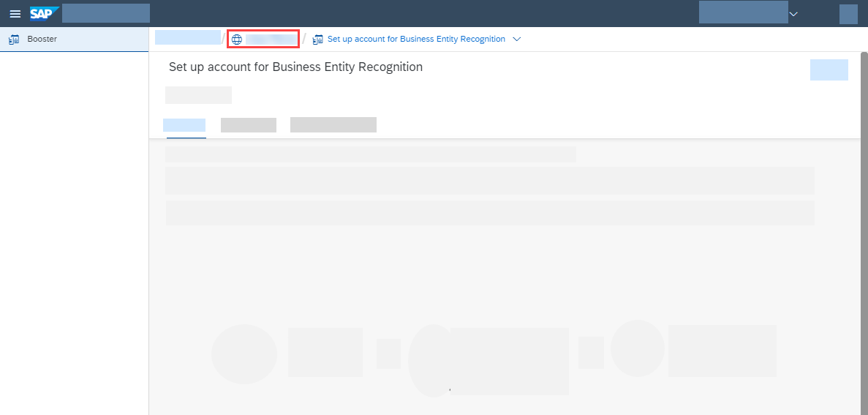Click the booster icon beside breadcrumb title

(x=318, y=40)
